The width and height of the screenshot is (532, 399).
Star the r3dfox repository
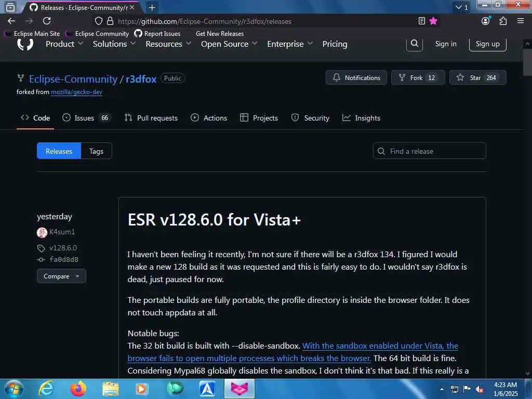[x=478, y=78]
